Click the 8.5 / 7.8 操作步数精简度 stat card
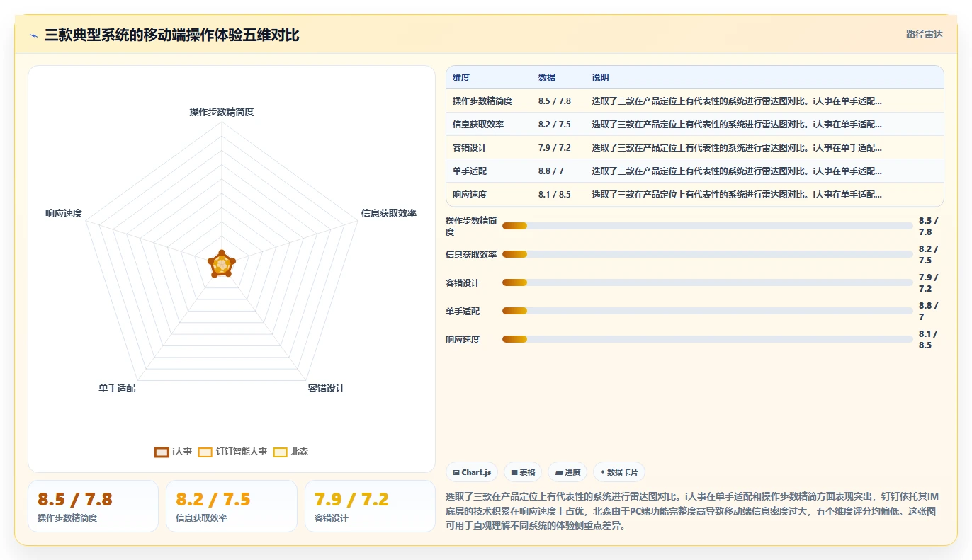 coord(93,506)
